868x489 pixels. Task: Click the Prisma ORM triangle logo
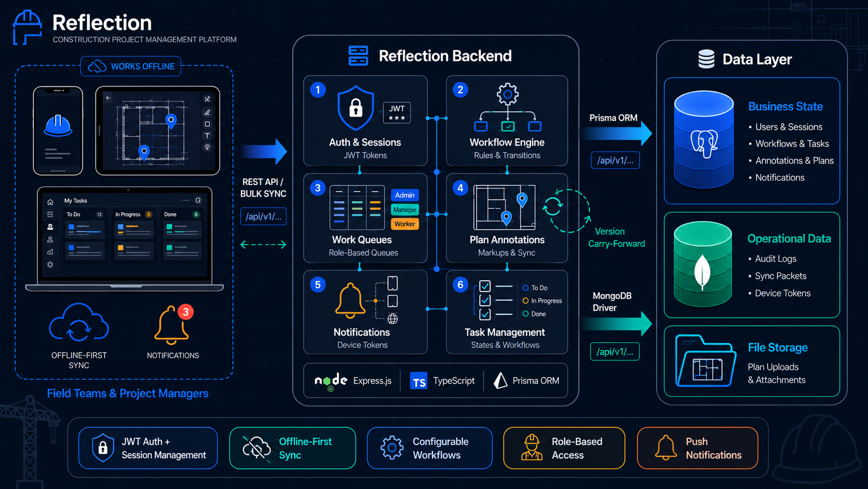coord(500,381)
